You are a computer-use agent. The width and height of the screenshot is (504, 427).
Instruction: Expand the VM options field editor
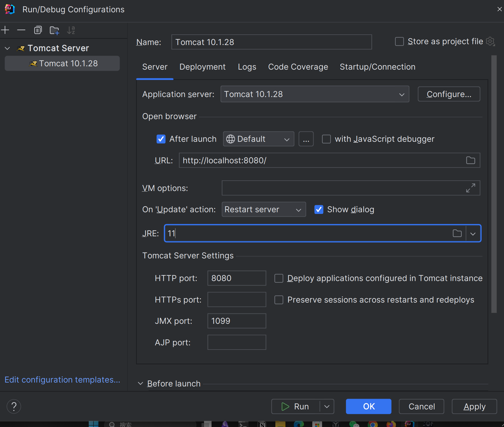(x=471, y=188)
